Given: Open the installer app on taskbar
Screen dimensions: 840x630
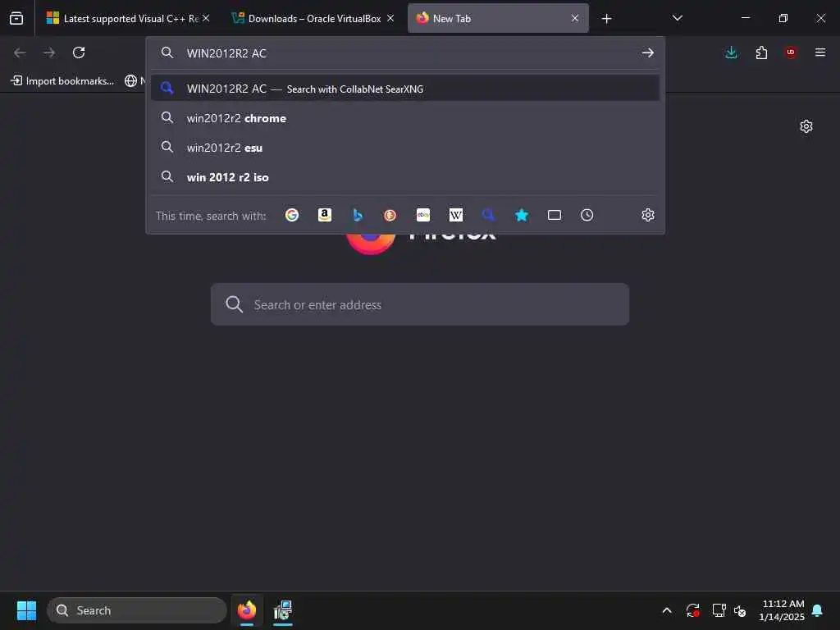Looking at the screenshot, I should tap(283, 610).
